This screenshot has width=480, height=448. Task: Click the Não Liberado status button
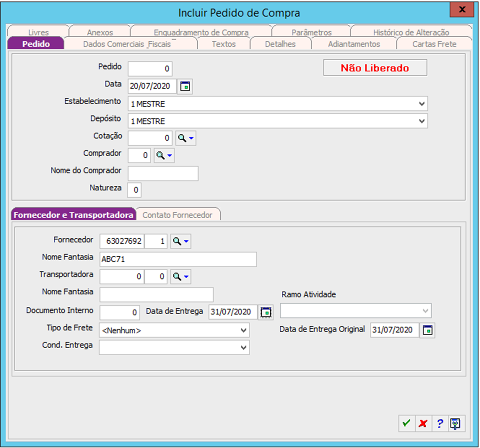pyautogui.click(x=375, y=68)
